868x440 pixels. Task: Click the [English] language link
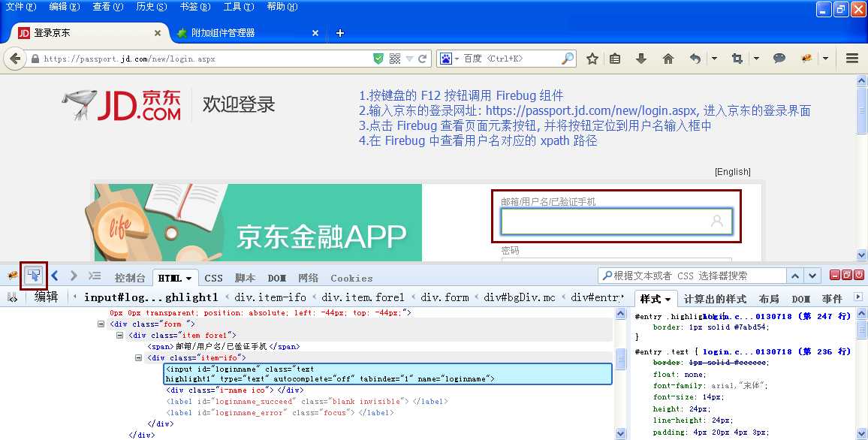732,172
